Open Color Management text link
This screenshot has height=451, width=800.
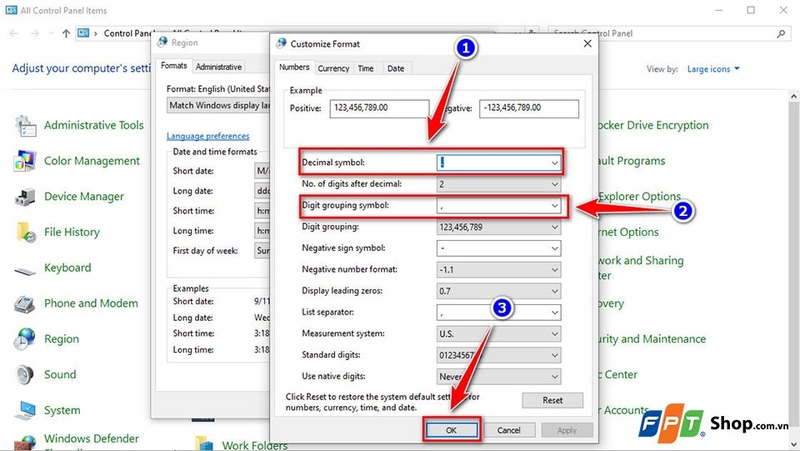[92, 161]
